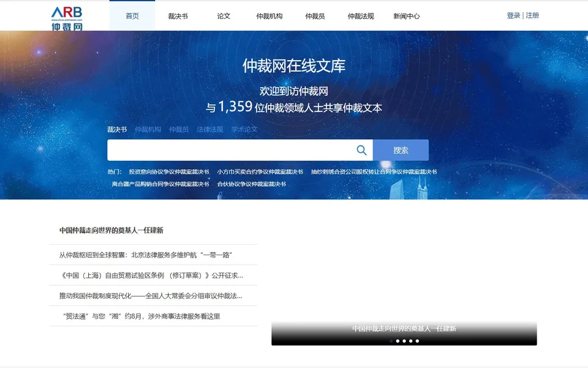Open hot search 合伙协议争议仲裁案裁决书
This screenshot has width=588, height=368.
pos(252,184)
